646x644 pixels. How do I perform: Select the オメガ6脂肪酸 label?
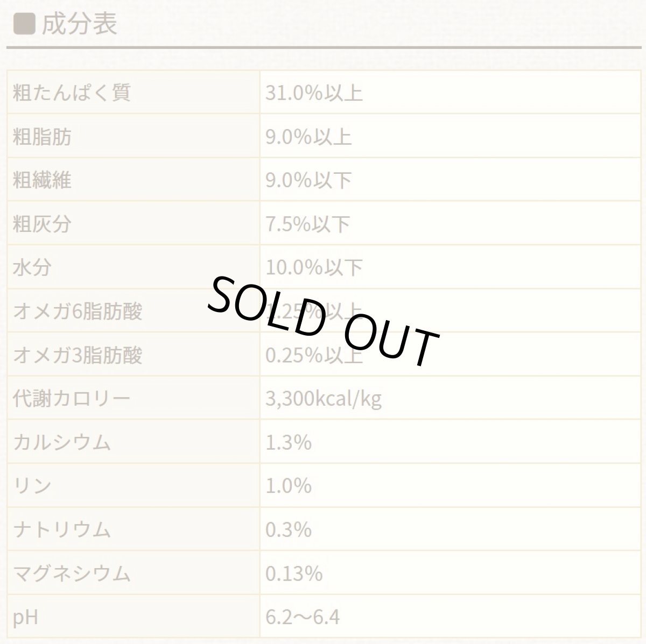(x=78, y=311)
